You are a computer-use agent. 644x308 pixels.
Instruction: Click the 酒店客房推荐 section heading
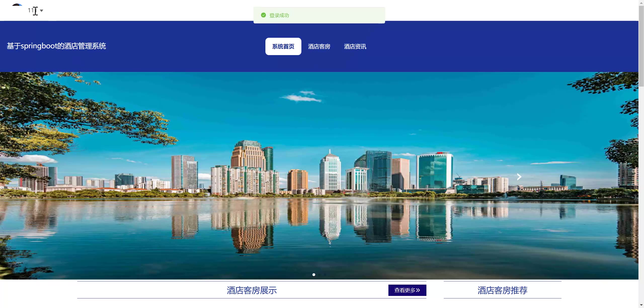tap(502, 290)
